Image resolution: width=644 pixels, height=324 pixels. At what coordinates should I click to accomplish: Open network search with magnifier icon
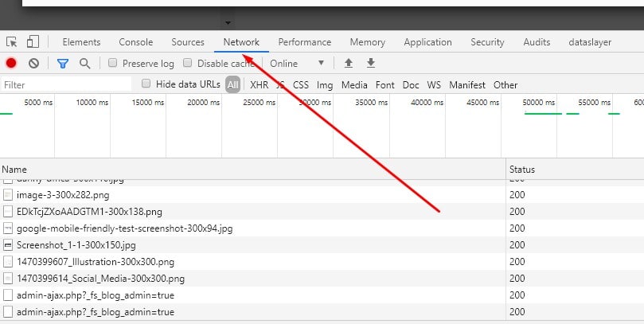(x=84, y=64)
